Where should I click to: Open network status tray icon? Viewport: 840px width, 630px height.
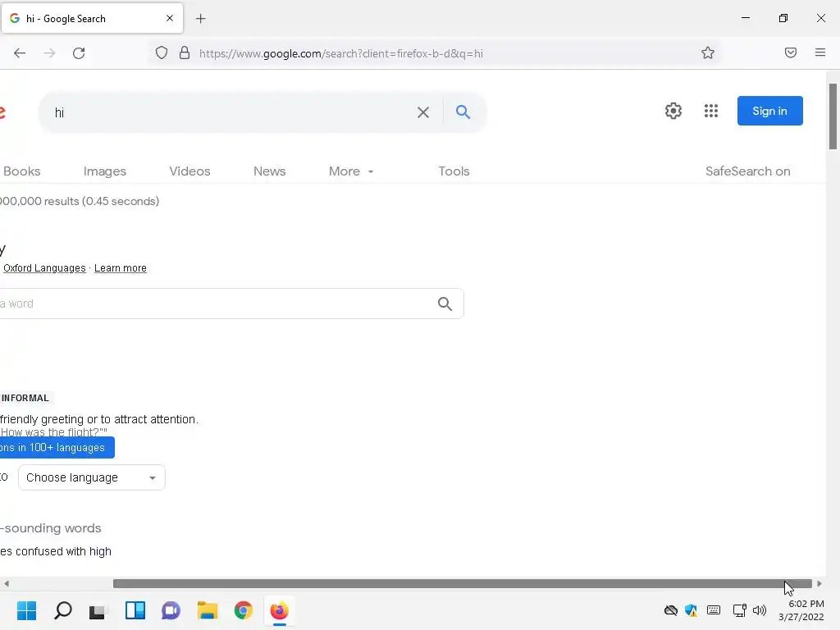740,610
